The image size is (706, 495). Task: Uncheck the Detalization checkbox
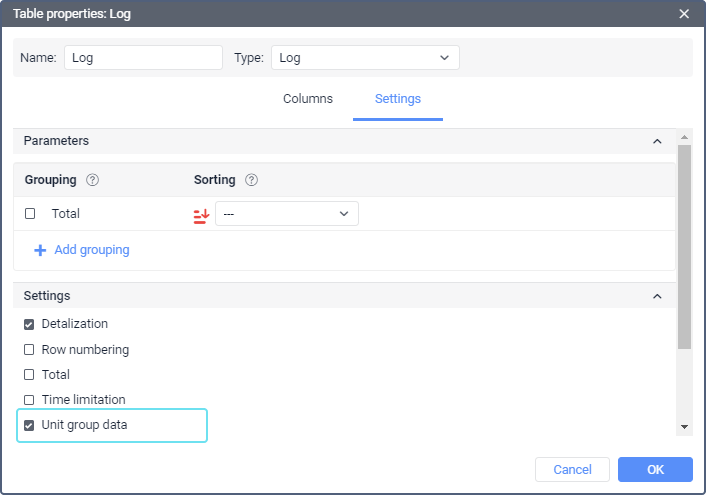coord(29,324)
